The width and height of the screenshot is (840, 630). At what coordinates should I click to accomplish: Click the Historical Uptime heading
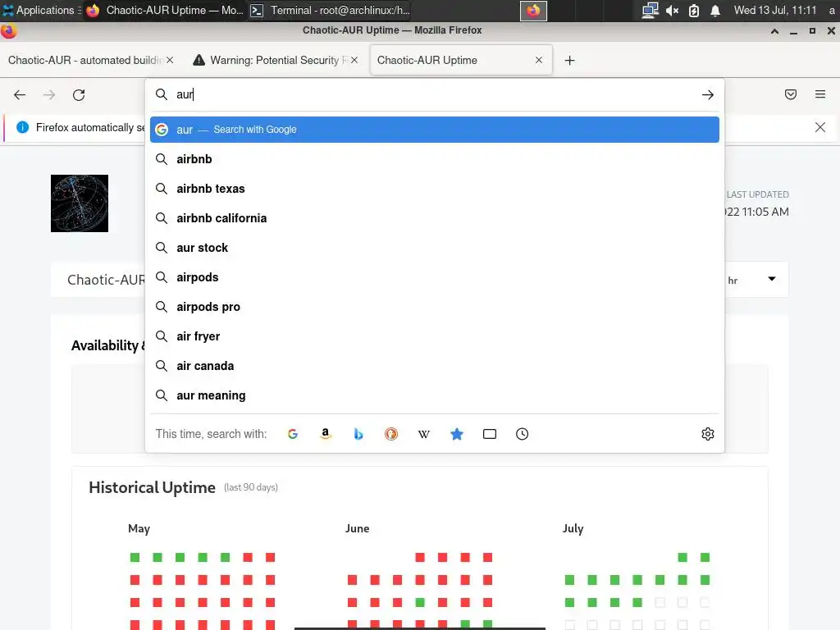click(152, 487)
